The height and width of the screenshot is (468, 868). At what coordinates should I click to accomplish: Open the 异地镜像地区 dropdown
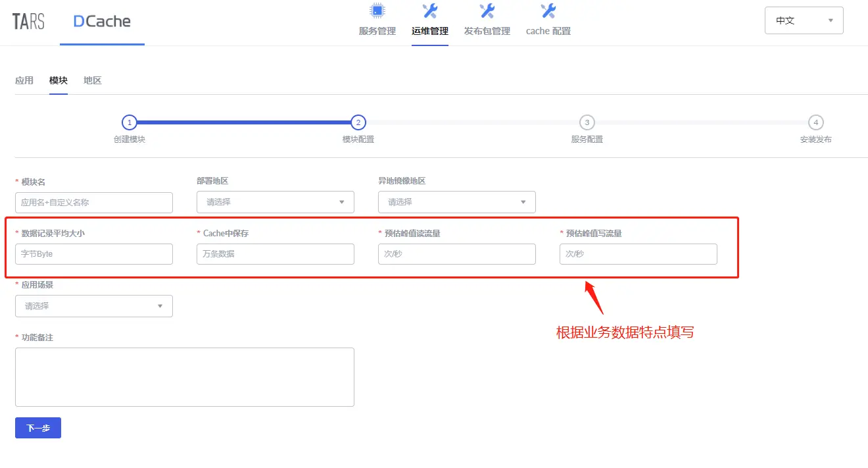[x=457, y=202]
